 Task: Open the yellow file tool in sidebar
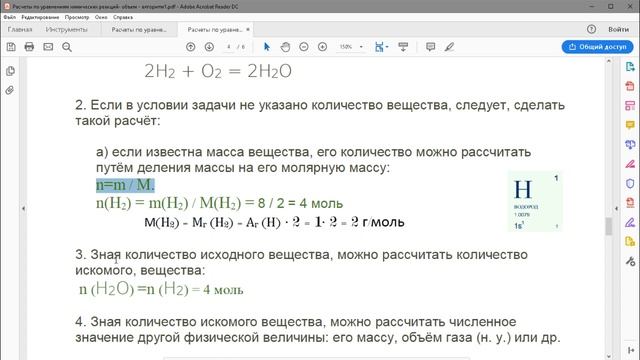point(630,242)
